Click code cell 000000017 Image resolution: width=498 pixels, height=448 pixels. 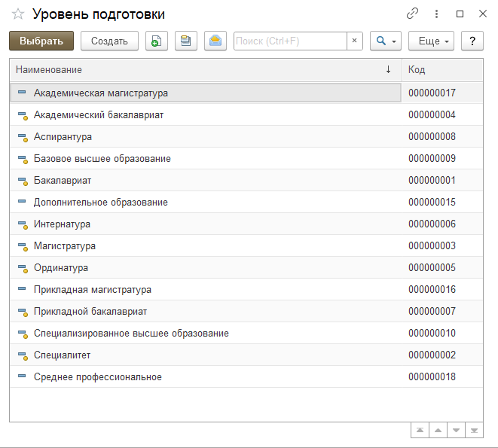(x=442, y=93)
